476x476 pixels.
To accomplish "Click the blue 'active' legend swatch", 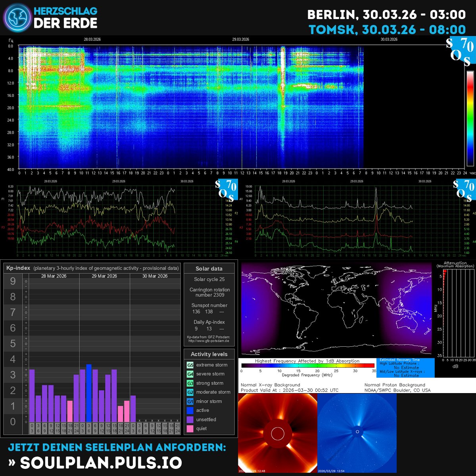I will click(x=190, y=411).
